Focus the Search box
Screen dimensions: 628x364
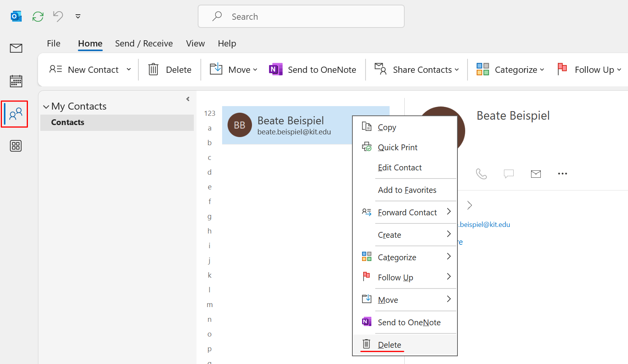(x=301, y=16)
